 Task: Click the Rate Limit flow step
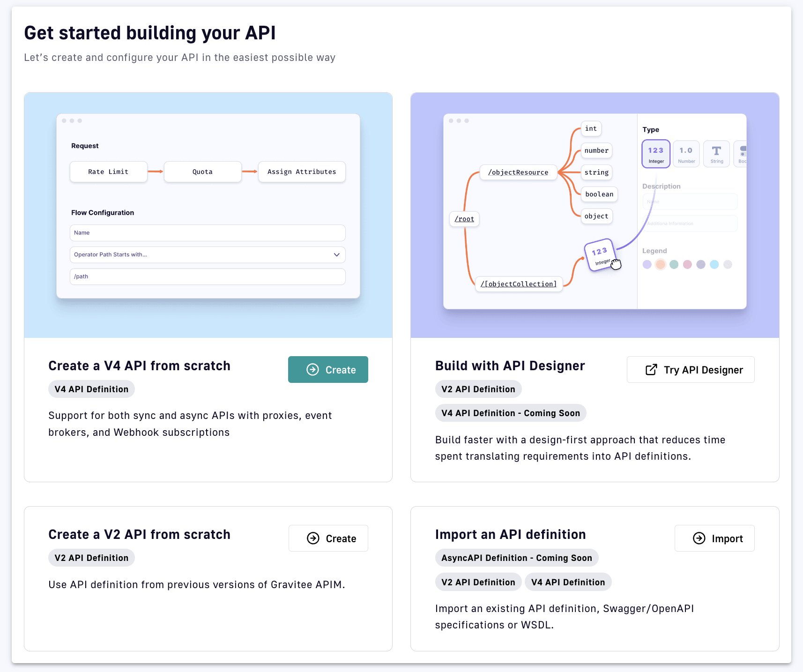[108, 172]
